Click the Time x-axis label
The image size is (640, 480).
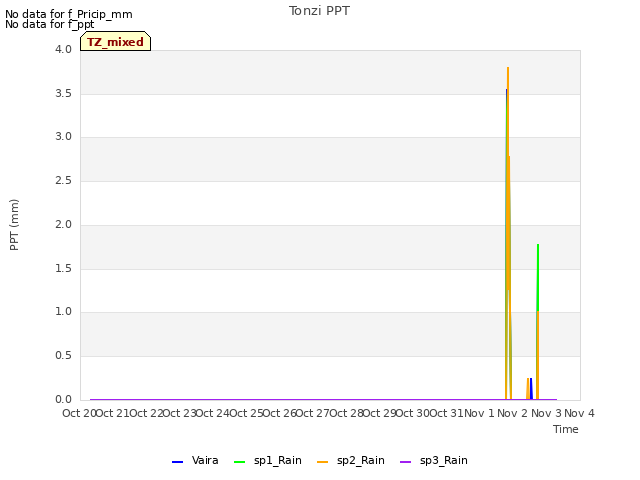566,429
